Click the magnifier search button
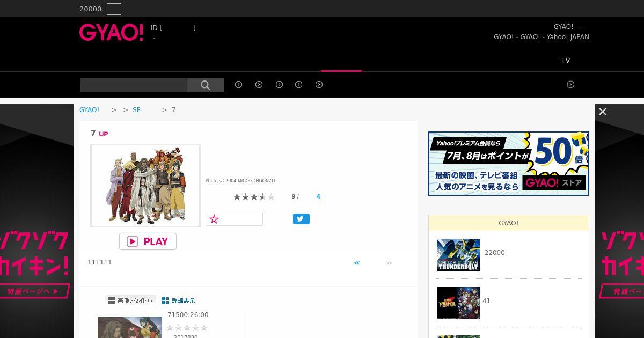 pyautogui.click(x=206, y=85)
